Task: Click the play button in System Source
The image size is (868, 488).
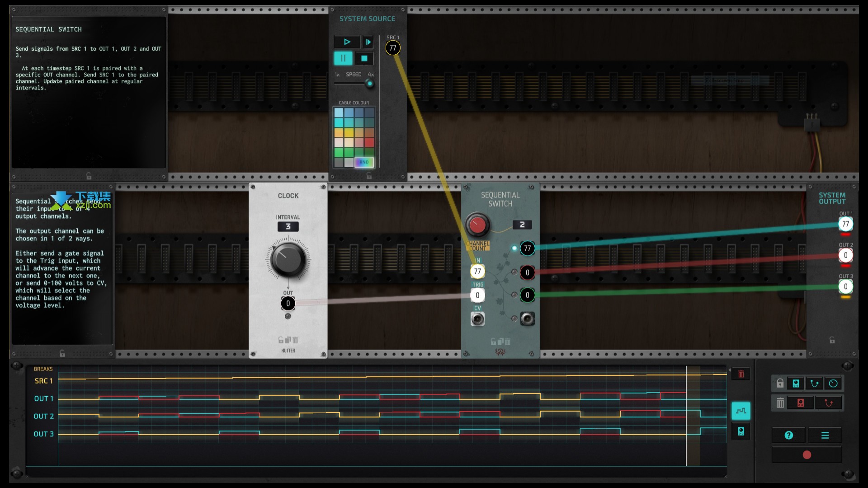Action: click(x=347, y=42)
